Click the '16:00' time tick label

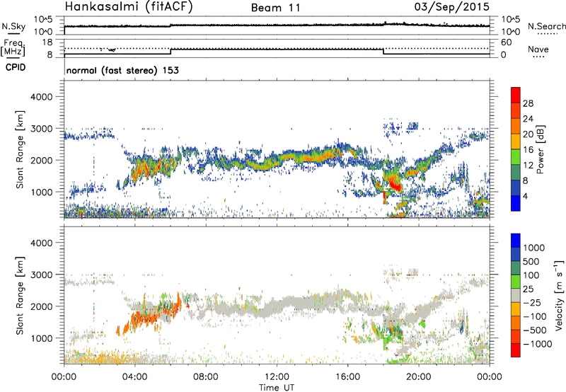(x=347, y=377)
